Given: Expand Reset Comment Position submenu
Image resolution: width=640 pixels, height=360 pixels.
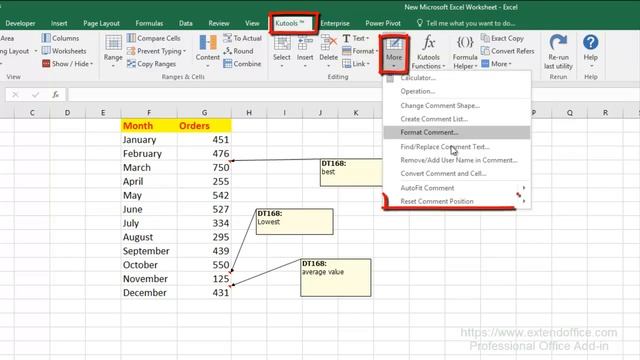Looking at the screenshot, I should click(457, 201).
